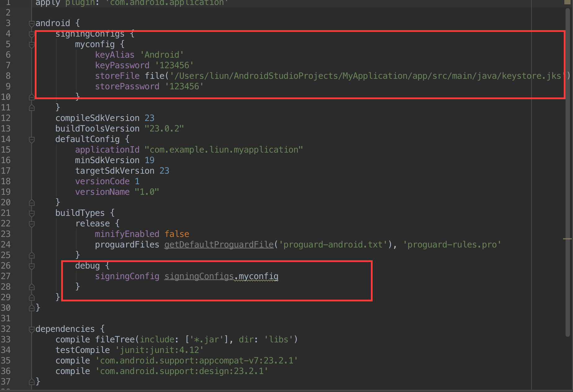Click the minSdkVersion value 19
Image resolution: width=573 pixels, height=392 pixels.
149,160
